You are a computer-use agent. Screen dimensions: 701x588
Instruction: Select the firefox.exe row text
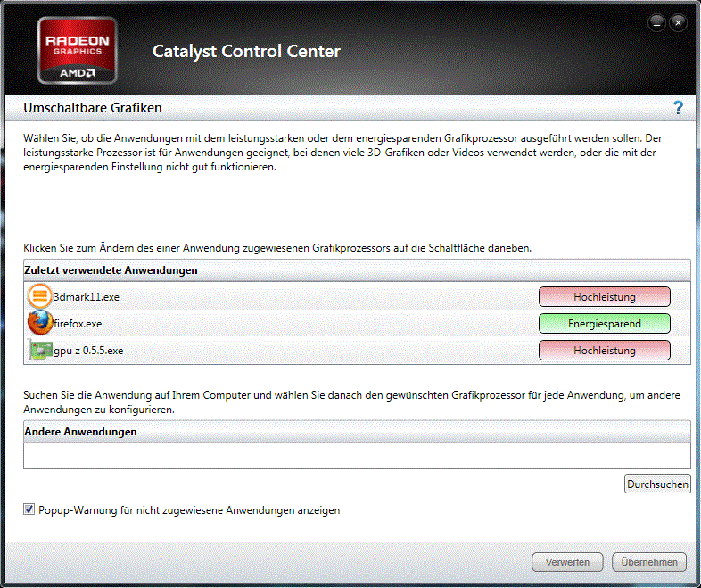78,324
